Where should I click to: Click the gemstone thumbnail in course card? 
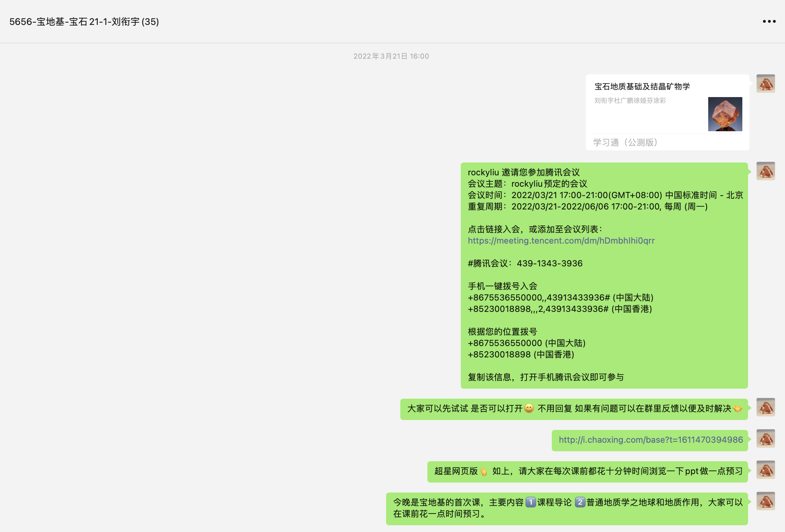725,114
